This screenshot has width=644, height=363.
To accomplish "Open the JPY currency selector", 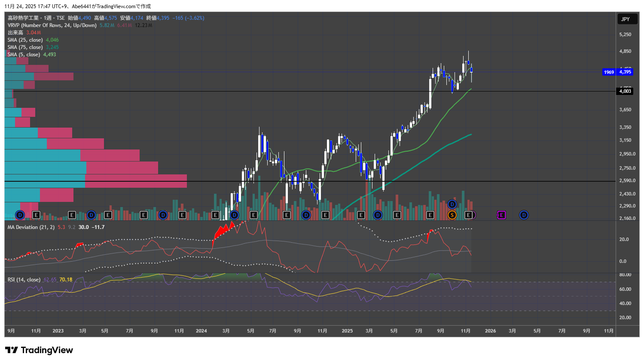I will click(x=626, y=19).
